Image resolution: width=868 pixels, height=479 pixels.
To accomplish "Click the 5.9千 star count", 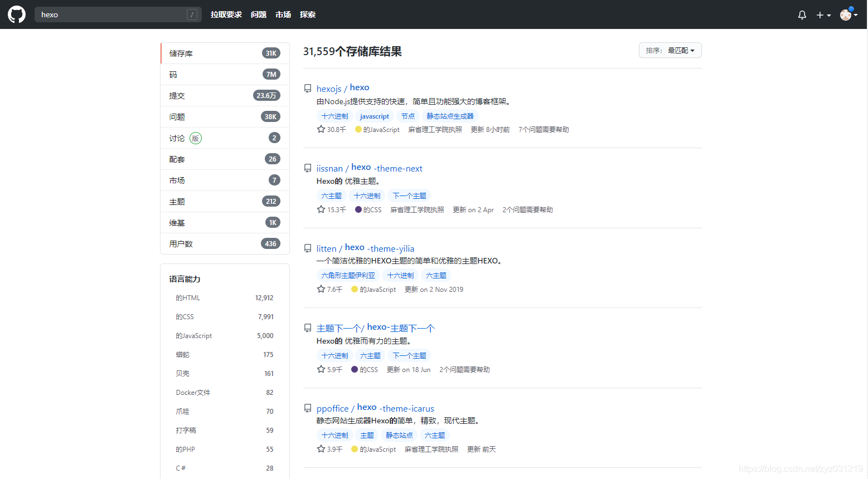I will (x=330, y=369).
